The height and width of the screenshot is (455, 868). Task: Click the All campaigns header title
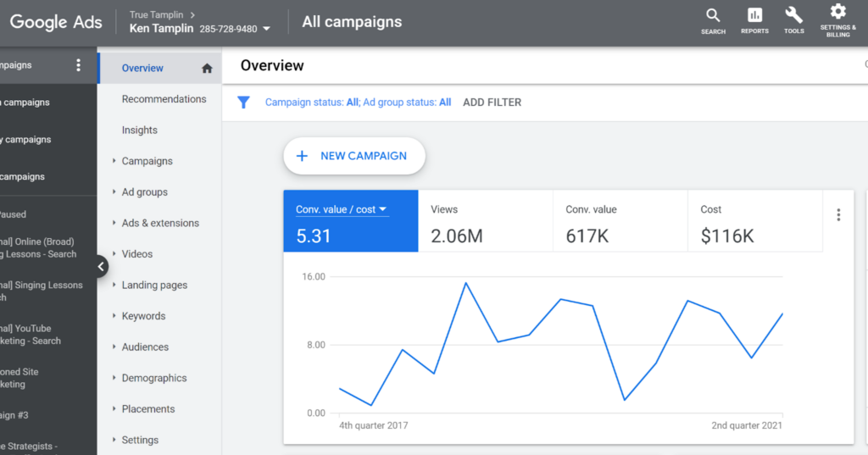[x=352, y=22]
